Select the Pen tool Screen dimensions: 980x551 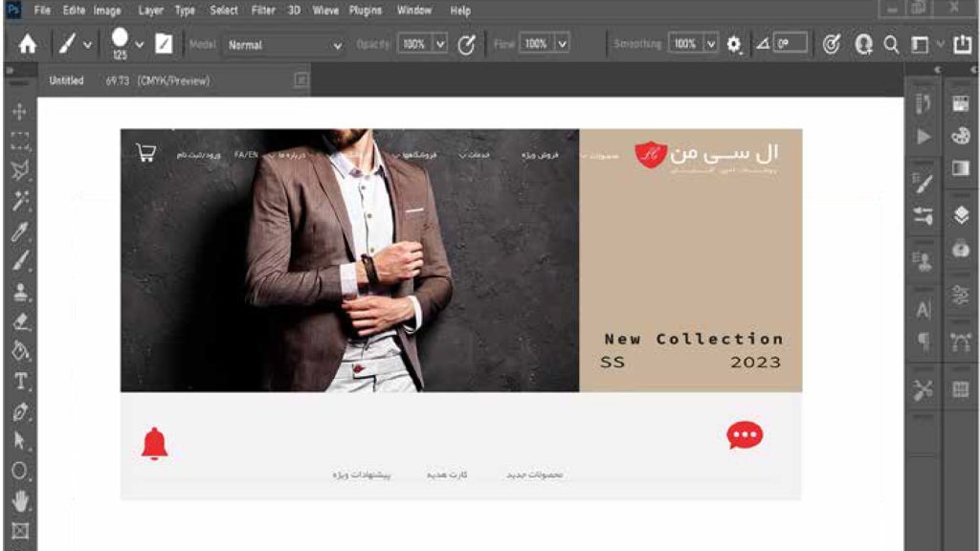pyautogui.click(x=20, y=411)
